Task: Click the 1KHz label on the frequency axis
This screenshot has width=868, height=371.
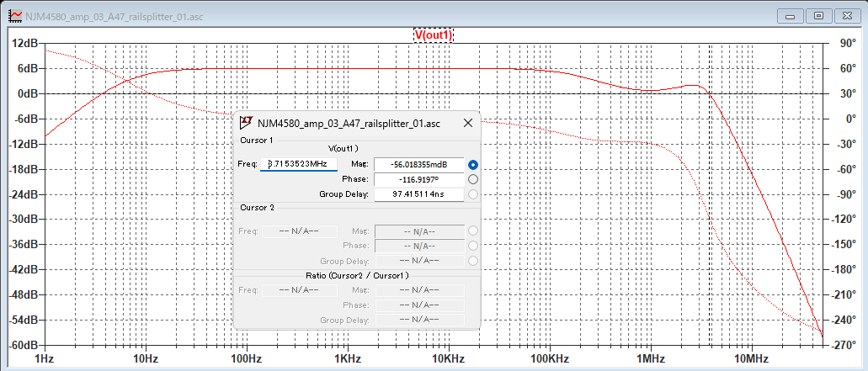Action: (347, 359)
